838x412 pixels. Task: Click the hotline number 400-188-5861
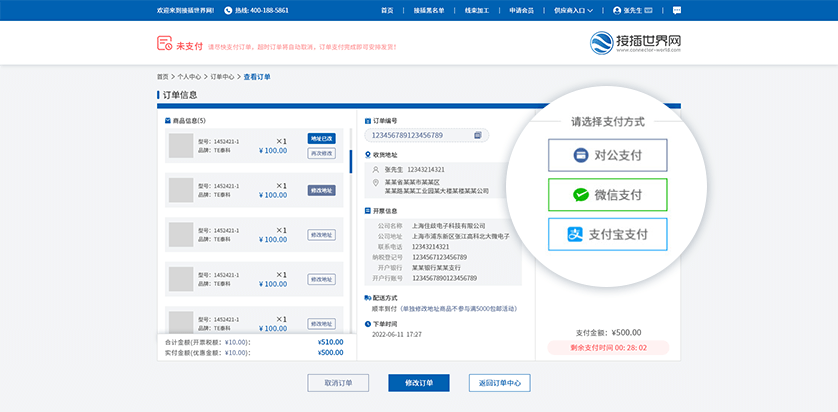point(262,10)
